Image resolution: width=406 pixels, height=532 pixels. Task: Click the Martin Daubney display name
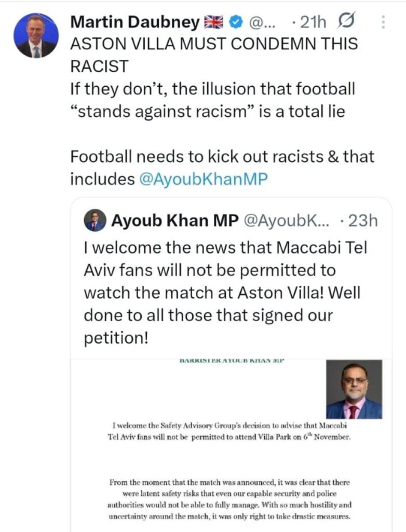click(134, 22)
